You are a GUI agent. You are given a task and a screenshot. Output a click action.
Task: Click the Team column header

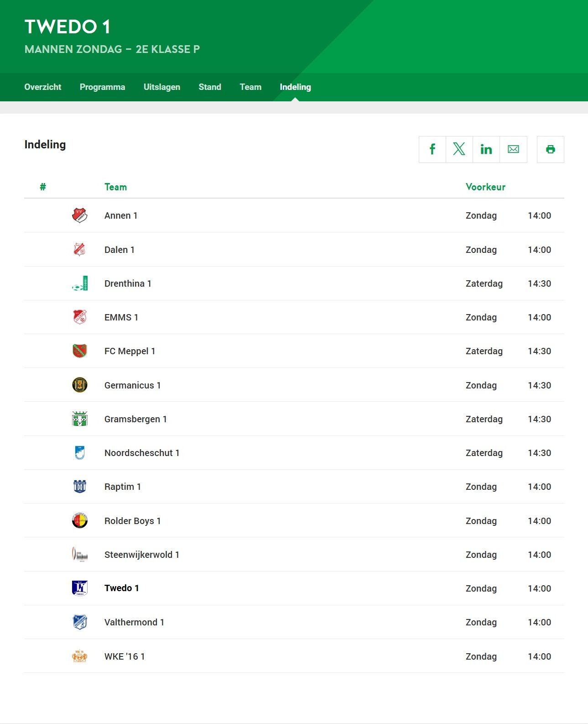click(116, 187)
